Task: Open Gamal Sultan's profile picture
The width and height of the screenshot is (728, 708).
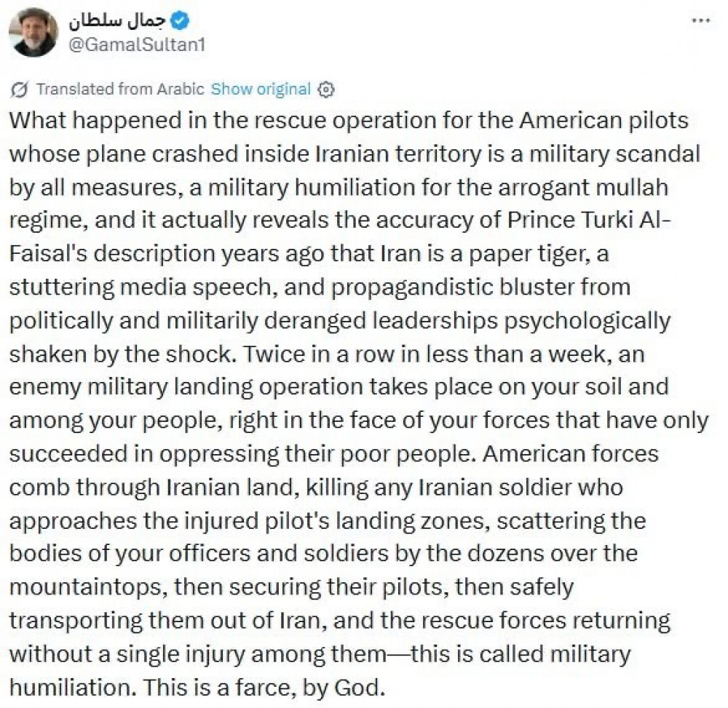Action: click(33, 33)
